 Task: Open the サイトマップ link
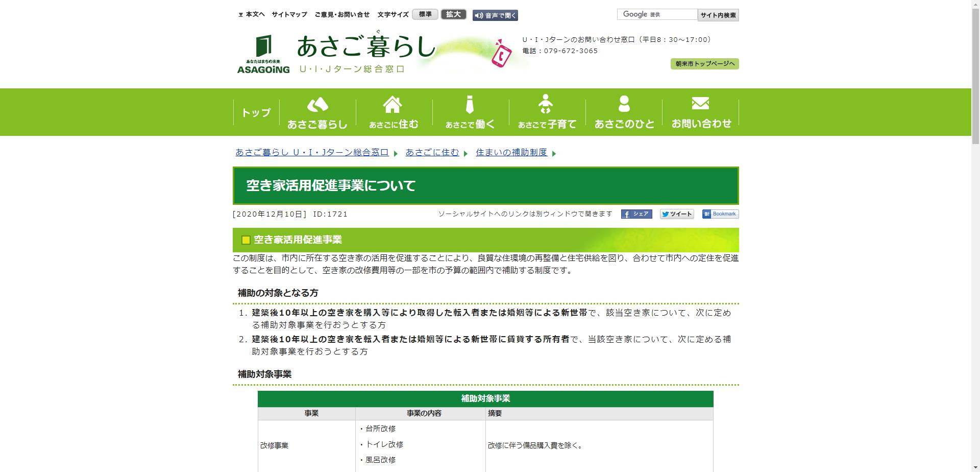coord(289,15)
